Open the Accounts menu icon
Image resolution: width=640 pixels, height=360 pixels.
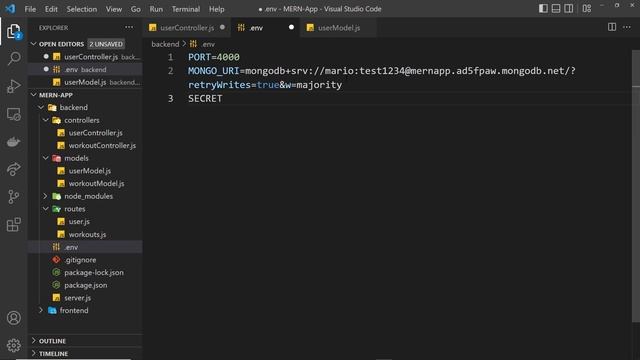point(13,318)
